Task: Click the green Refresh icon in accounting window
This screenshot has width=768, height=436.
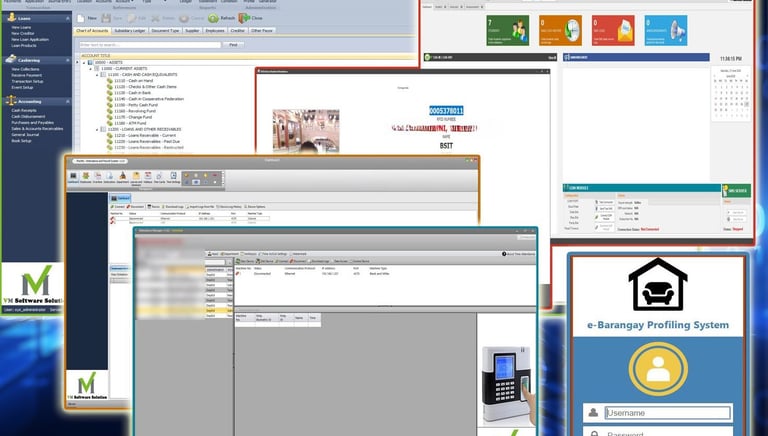Action: pyautogui.click(x=213, y=18)
